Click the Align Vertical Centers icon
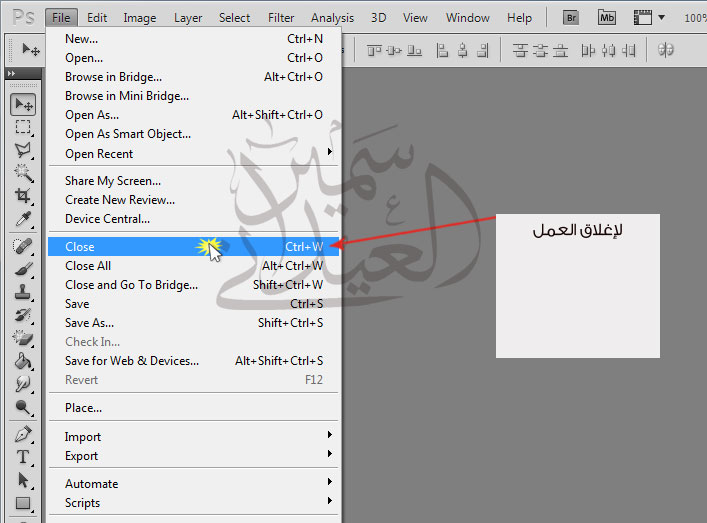 [x=394, y=50]
